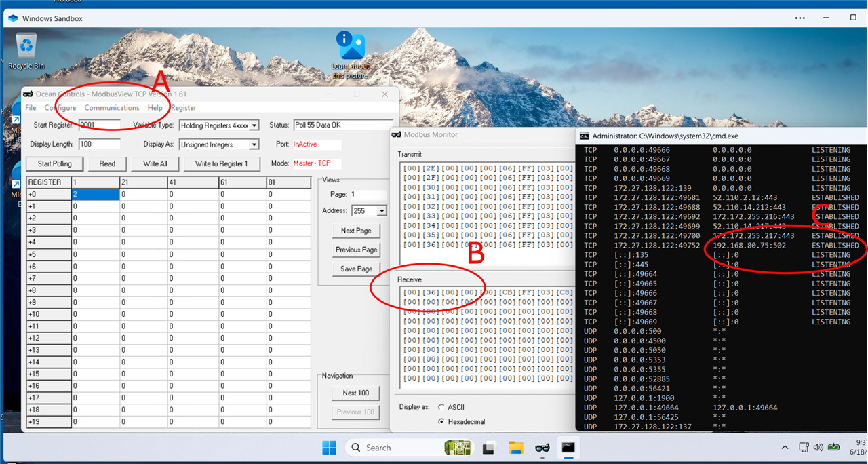Click the column header labeled 61
The image size is (868, 464).
click(x=242, y=182)
